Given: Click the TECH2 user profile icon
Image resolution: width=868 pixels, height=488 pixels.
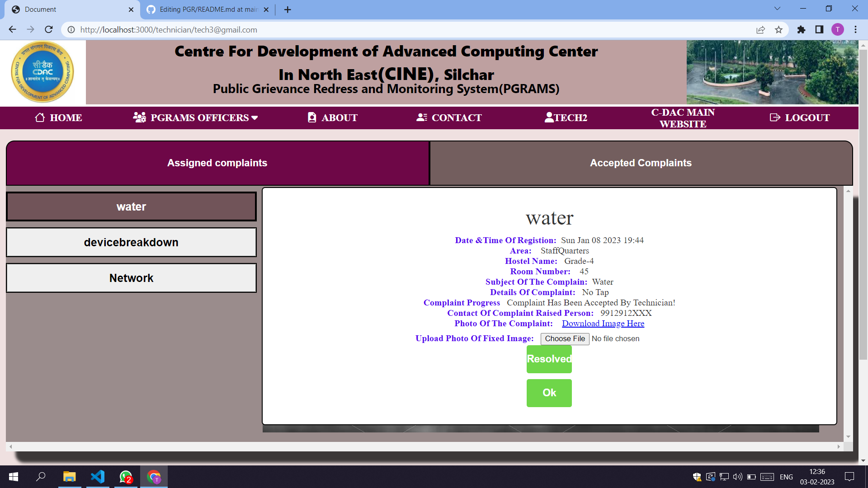Looking at the screenshot, I should pos(549,117).
